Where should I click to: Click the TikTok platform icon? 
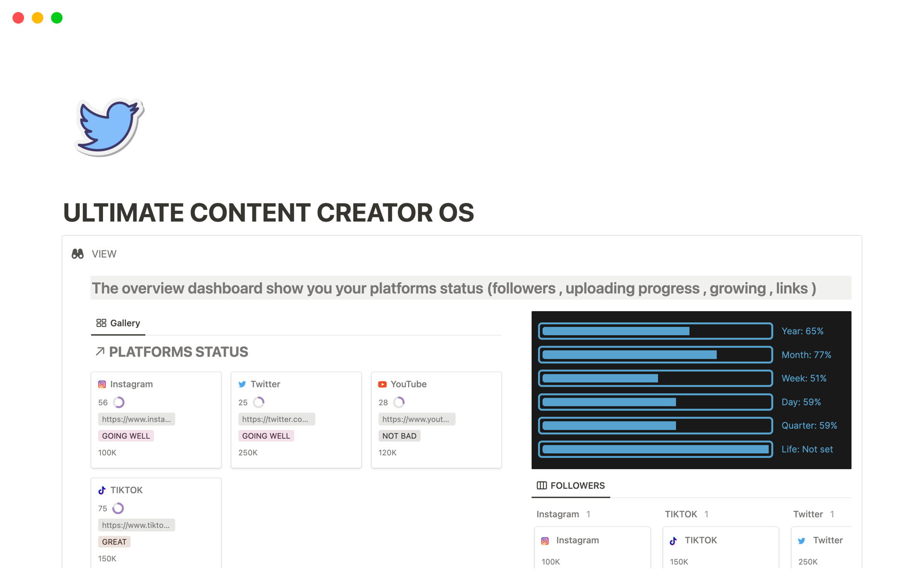[103, 489]
